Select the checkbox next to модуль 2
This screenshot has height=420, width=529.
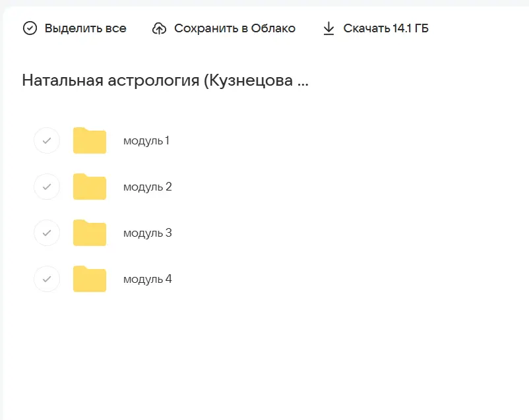pos(46,187)
